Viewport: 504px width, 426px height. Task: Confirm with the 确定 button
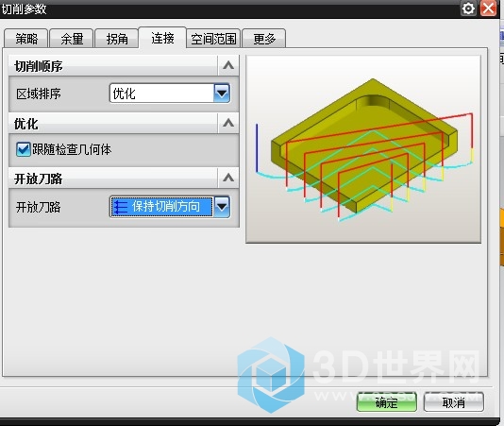(387, 401)
